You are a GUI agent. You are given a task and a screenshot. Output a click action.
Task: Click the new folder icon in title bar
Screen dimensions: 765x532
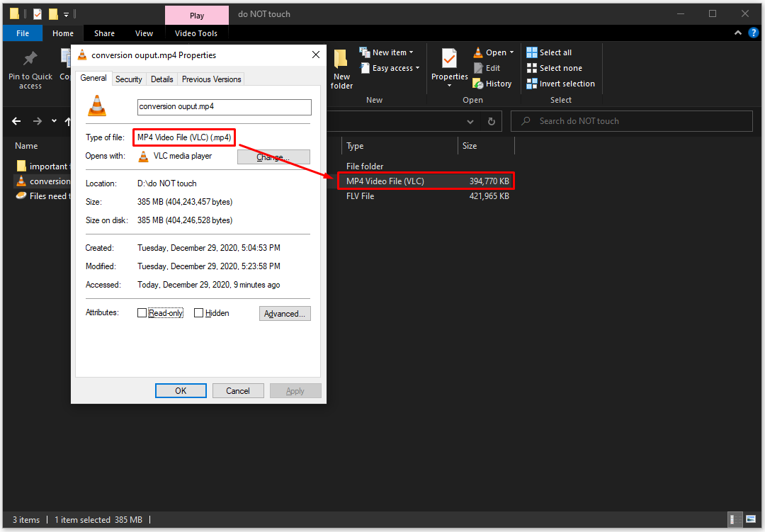[53, 14]
